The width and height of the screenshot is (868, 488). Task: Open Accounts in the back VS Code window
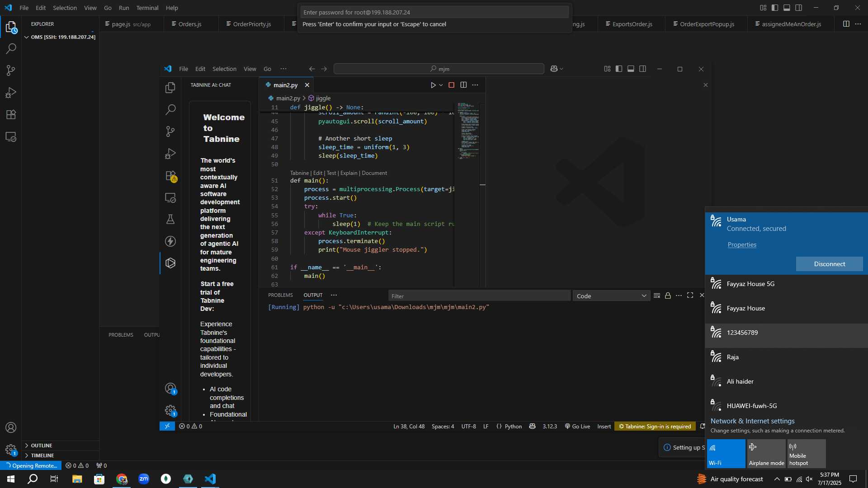click(11, 427)
